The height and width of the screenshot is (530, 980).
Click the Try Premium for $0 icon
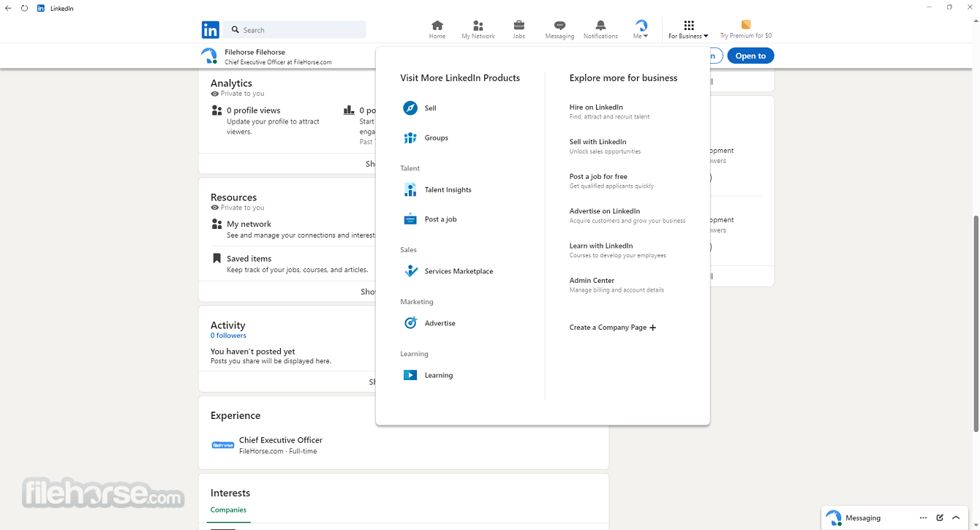click(746, 25)
